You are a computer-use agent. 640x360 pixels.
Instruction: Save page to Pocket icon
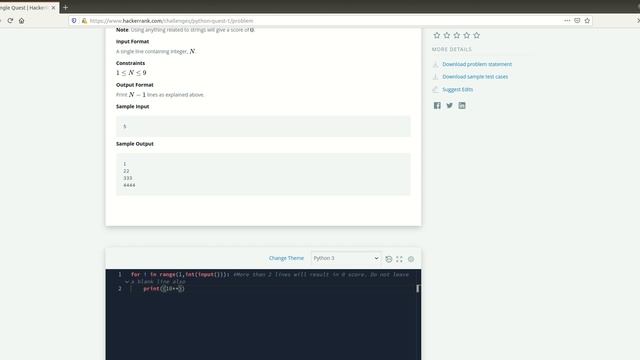(577, 20)
